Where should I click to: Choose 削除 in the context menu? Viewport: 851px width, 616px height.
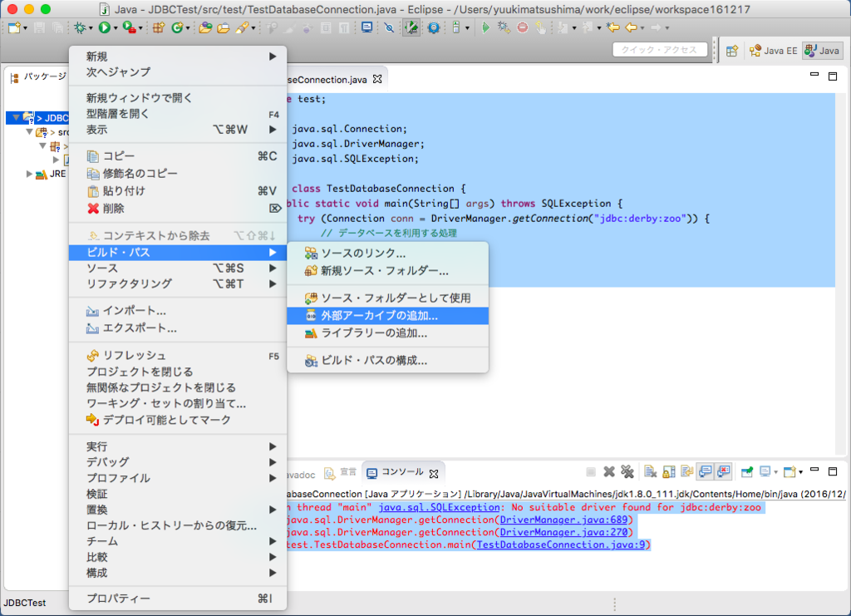pyautogui.click(x=178, y=209)
